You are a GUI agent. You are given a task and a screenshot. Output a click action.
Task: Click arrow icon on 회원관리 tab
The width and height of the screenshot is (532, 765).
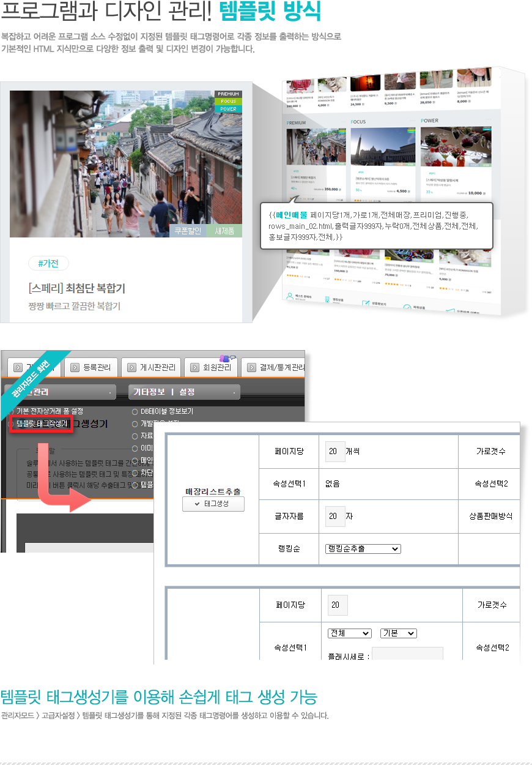point(195,368)
